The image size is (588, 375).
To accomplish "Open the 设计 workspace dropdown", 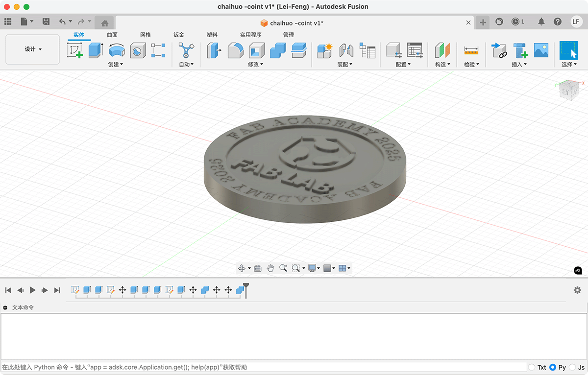I will [33, 49].
